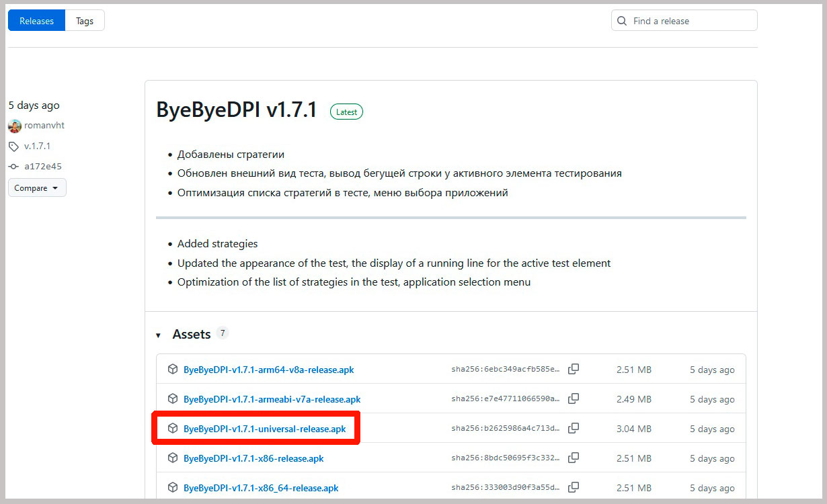The width and height of the screenshot is (827, 504).
Task: Select the Releases tab
Action: 36,21
